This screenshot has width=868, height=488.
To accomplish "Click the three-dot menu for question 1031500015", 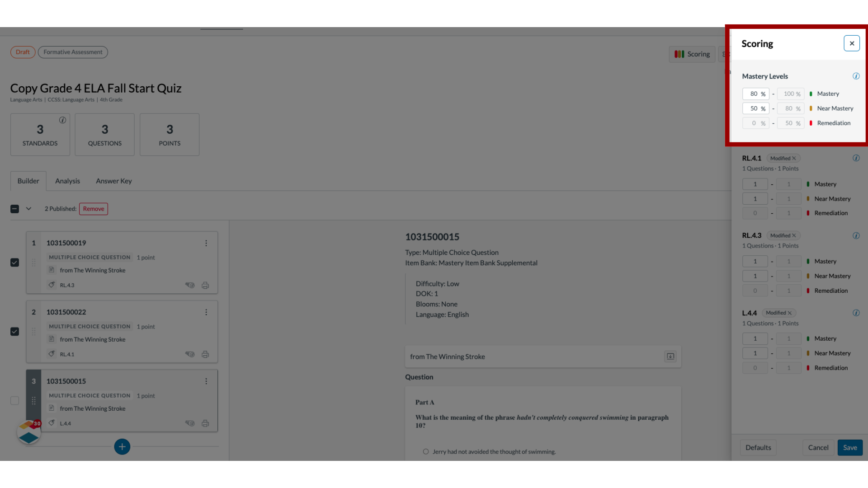I will [206, 381].
